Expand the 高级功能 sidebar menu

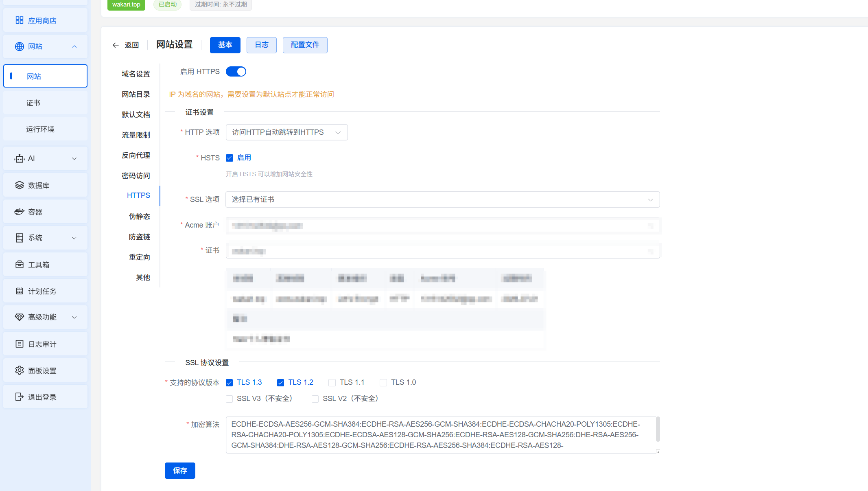pyautogui.click(x=45, y=317)
